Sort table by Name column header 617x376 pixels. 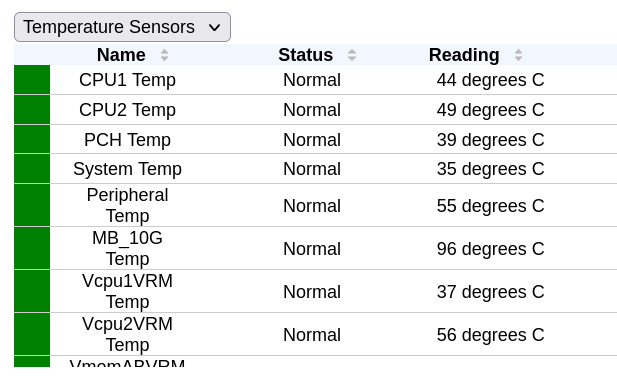(x=121, y=55)
